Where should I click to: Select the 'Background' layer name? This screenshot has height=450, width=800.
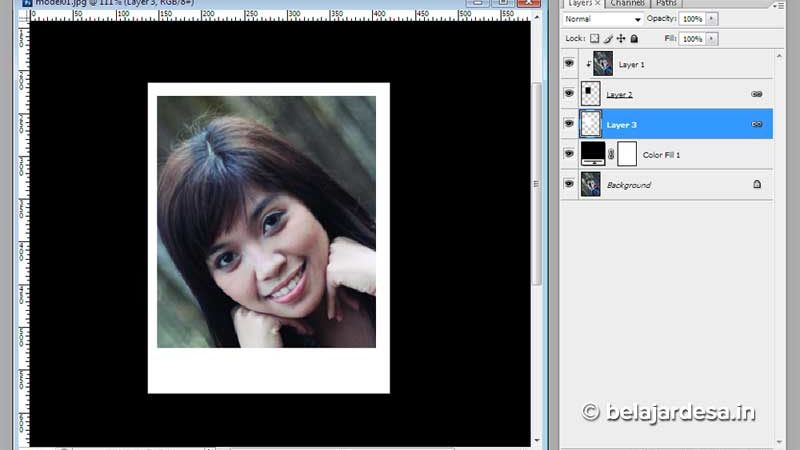[629, 185]
